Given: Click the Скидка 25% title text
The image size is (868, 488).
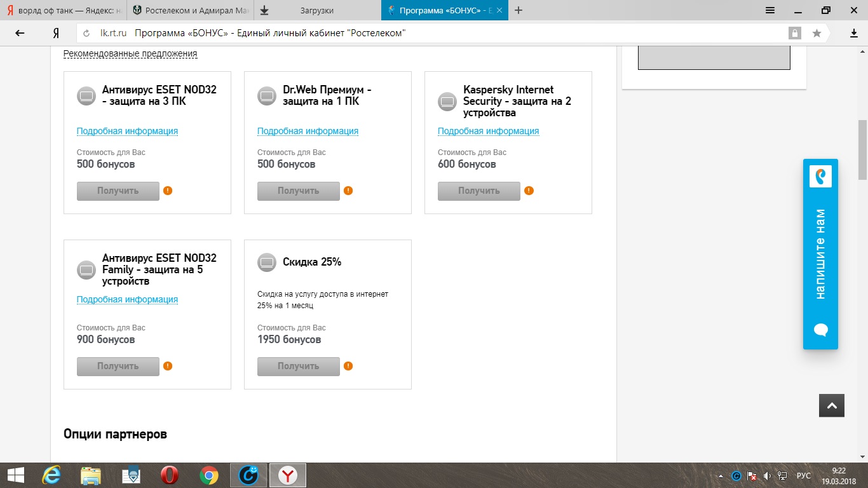Looking at the screenshot, I should 312,262.
